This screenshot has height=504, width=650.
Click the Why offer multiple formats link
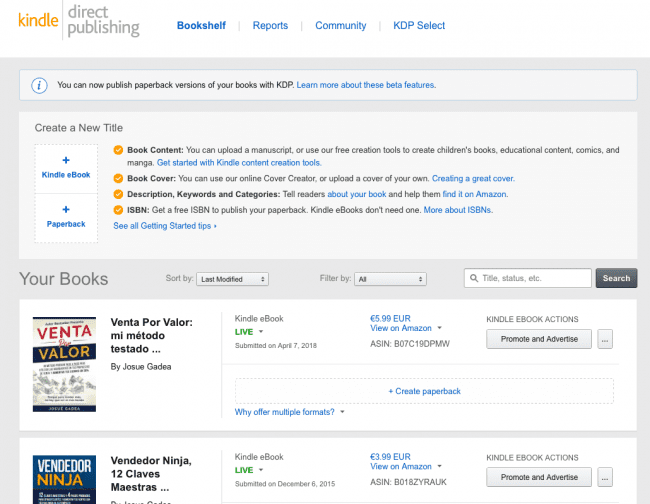pos(284,412)
